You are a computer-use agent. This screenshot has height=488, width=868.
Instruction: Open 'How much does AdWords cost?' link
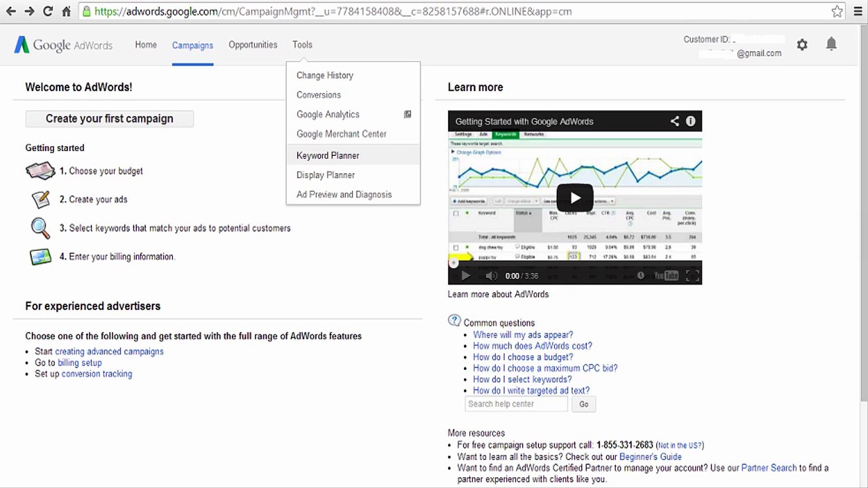(x=532, y=346)
